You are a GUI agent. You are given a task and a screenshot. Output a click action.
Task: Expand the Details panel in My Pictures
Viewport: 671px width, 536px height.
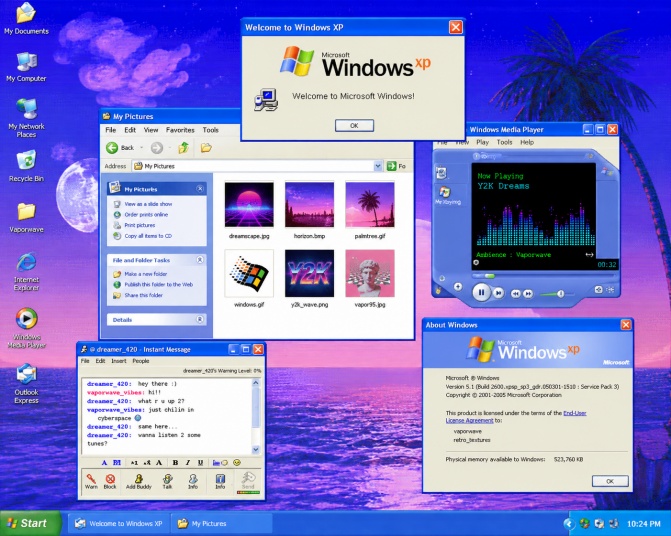(x=200, y=320)
